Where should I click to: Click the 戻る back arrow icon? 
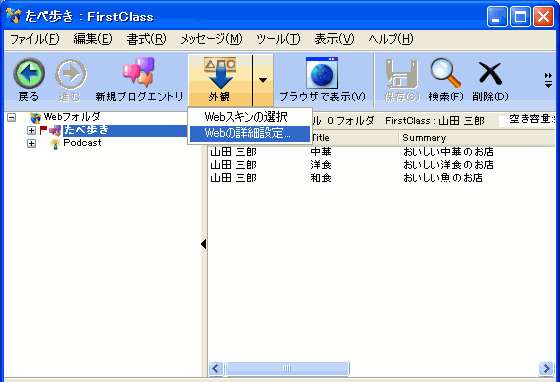(x=29, y=74)
